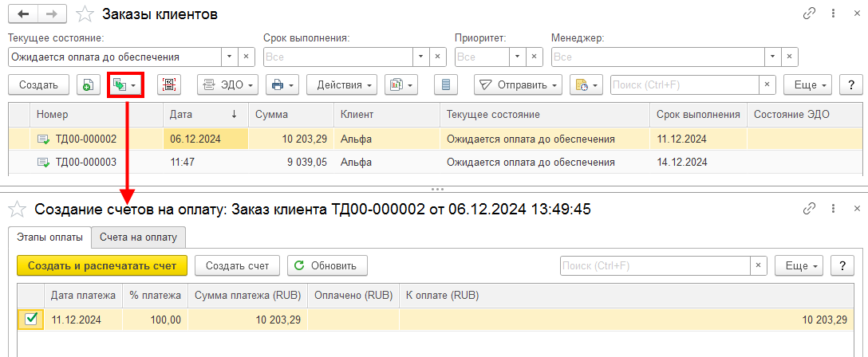
Task: Open the printer icon menu
Action: point(282,84)
